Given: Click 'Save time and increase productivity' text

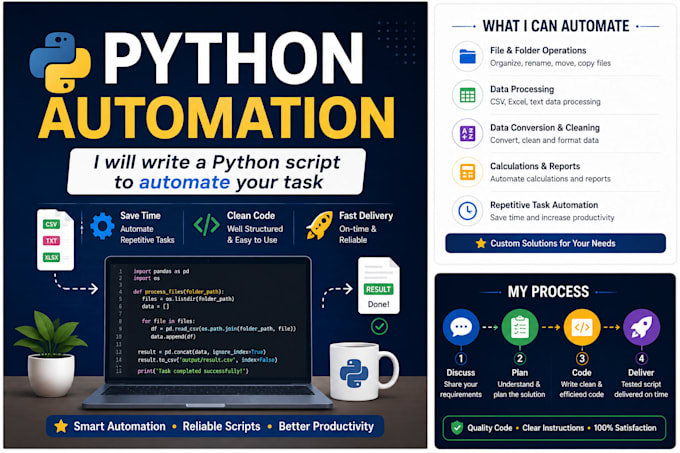Looking at the screenshot, I should tap(552, 218).
